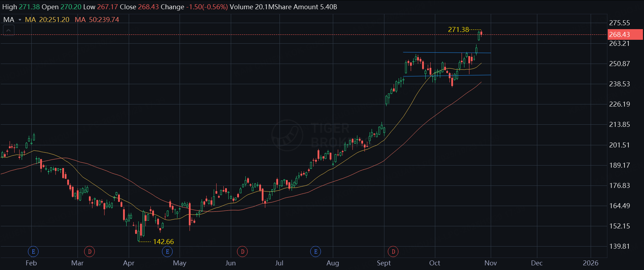The width and height of the screenshot is (644, 270).
Task: Select the lower blue horizontal trendline
Action: 447,76
